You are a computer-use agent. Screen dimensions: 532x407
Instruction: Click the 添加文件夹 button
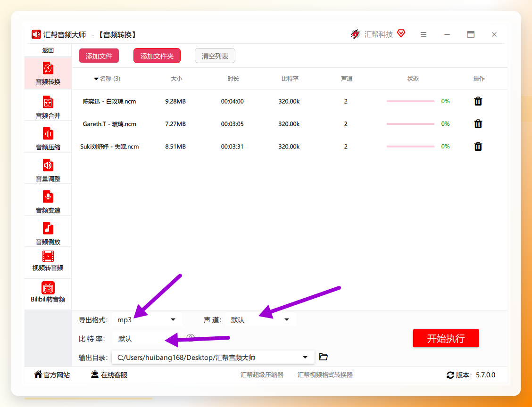coord(157,56)
